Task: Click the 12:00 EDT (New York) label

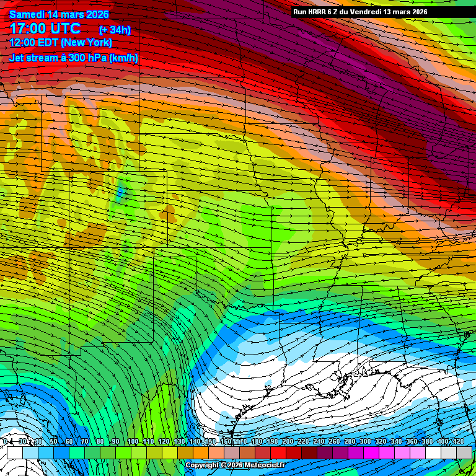Action: click(x=61, y=43)
